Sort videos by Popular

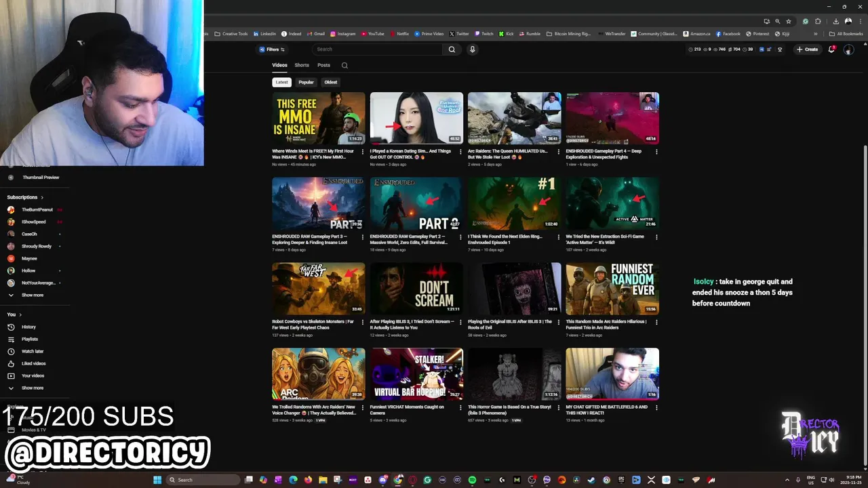(307, 82)
